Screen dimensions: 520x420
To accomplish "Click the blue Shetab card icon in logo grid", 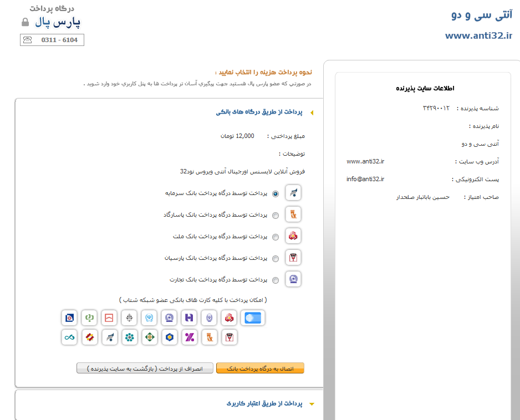I will click(253, 318).
